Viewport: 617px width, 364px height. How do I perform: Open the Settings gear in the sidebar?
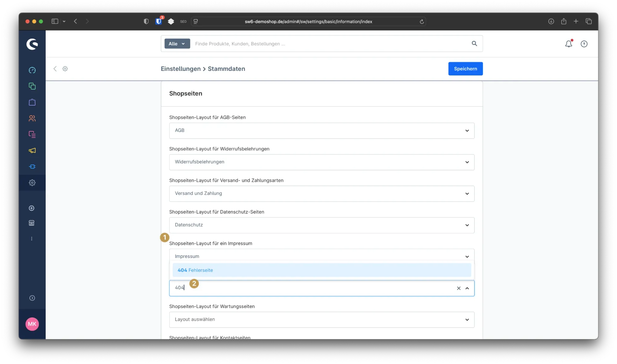32,183
